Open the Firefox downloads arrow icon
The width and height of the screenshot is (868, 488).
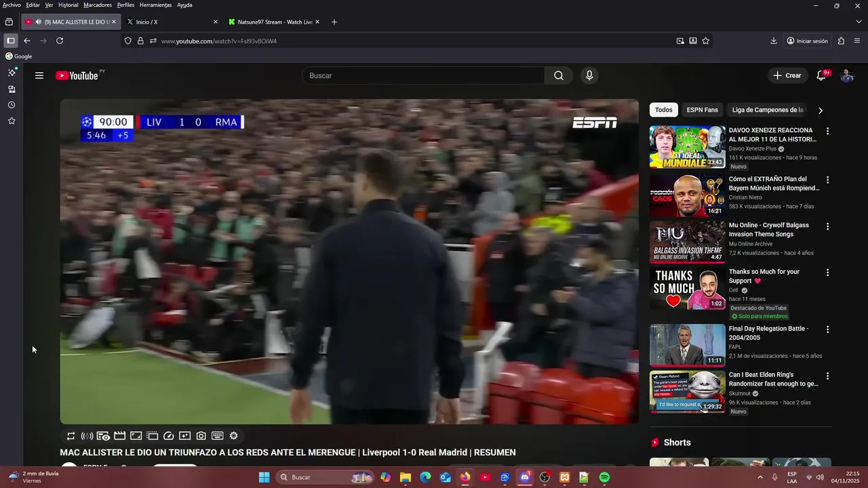(x=774, y=41)
